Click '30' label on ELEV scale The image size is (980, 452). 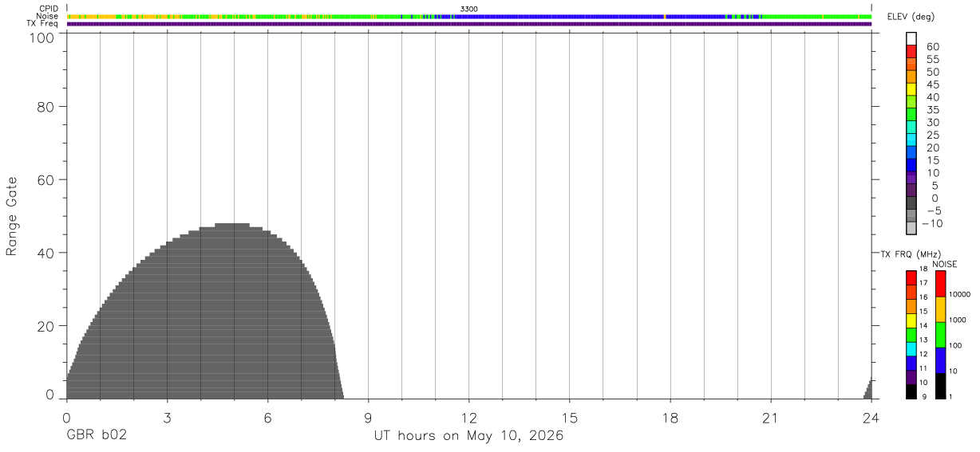click(933, 123)
